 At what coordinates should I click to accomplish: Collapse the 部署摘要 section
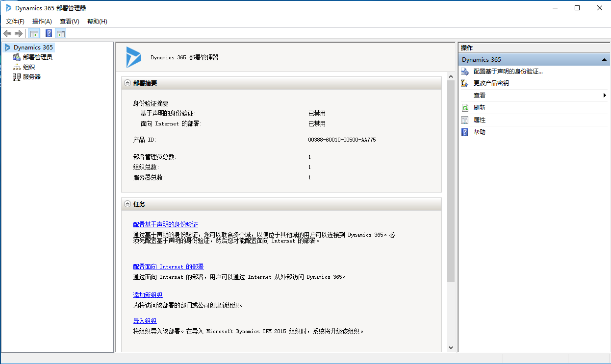tap(127, 83)
